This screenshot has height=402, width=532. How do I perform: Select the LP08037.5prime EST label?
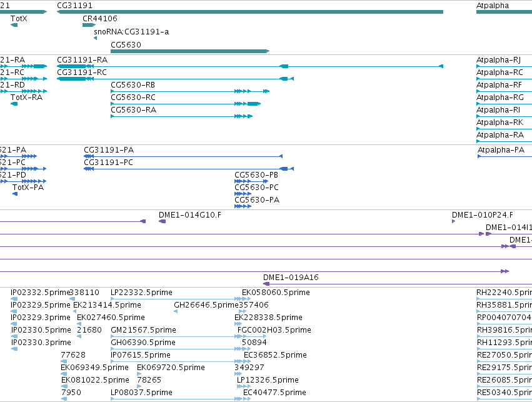pos(141,393)
